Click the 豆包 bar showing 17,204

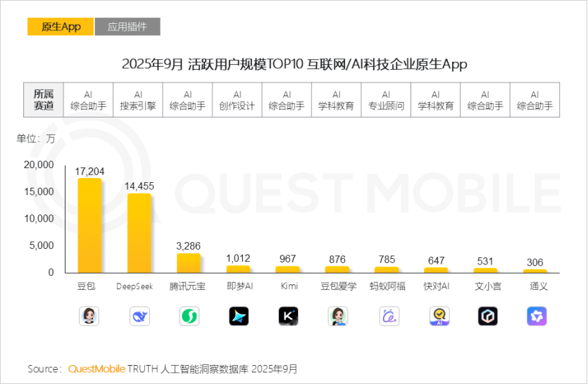(x=89, y=225)
